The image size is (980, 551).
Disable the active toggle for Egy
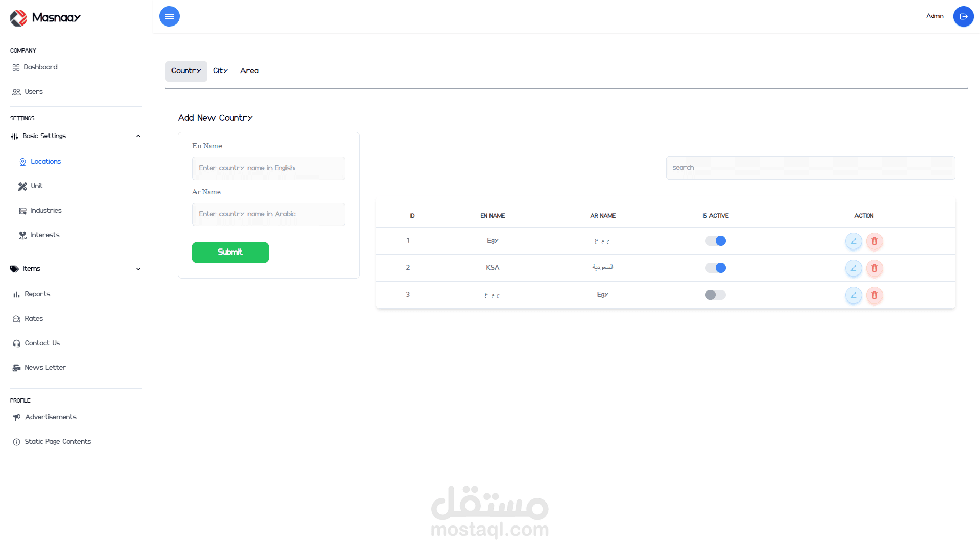pyautogui.click(x=715, y=241)
